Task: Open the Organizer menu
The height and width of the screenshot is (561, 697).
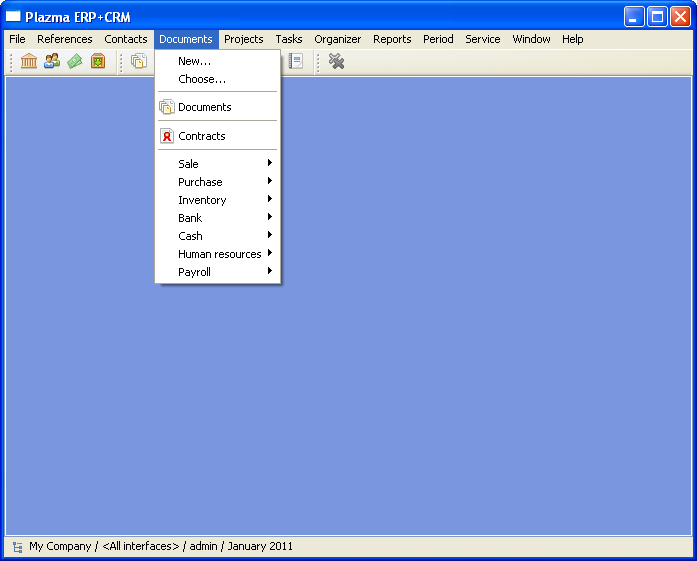Action: click(338, 39)
